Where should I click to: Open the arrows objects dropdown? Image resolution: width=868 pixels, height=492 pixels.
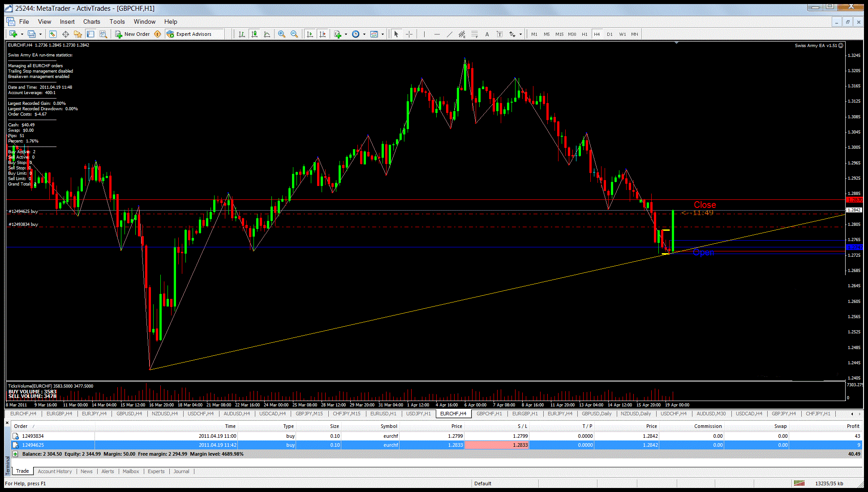click(x=520, y=34)
